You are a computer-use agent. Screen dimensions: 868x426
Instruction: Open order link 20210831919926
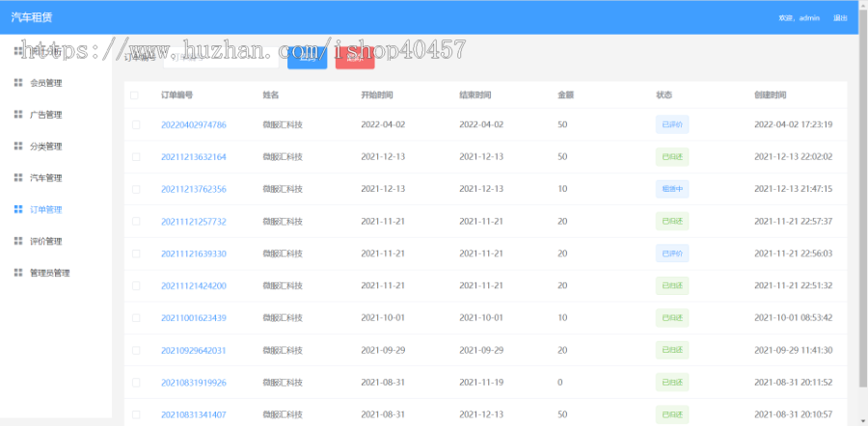coord(194,383)
